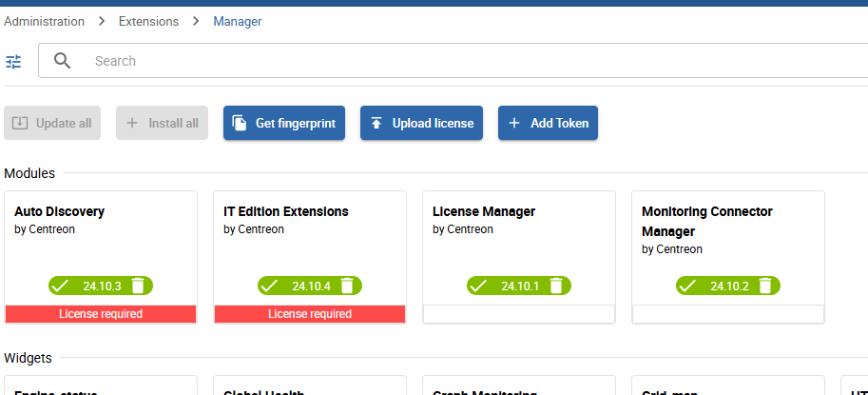The image size is (868, 395).
Task: Delete the Auto Discovery module via trash icon
Action: (x=138, y=286)
